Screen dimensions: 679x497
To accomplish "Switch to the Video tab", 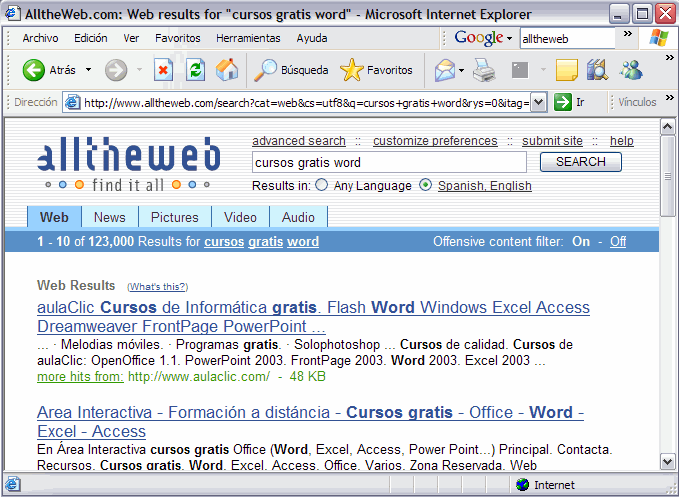I will [x=240, y=217].
